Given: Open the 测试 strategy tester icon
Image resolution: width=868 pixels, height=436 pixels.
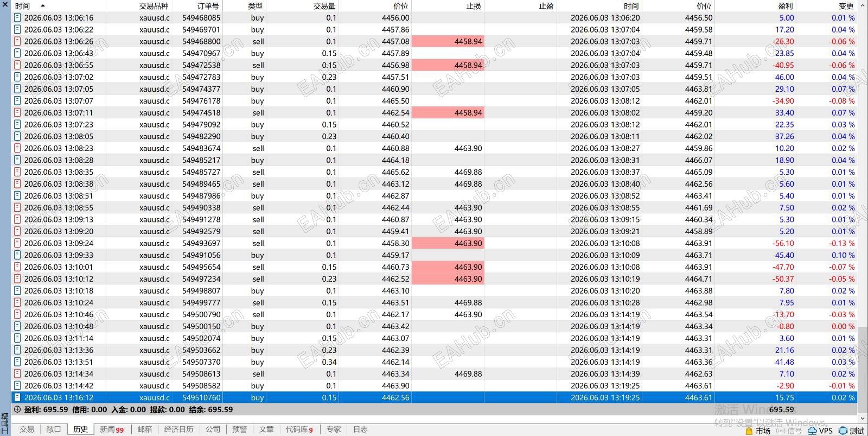Looking at the screenshot, I should pyautogui.click(x=843, y=431).
